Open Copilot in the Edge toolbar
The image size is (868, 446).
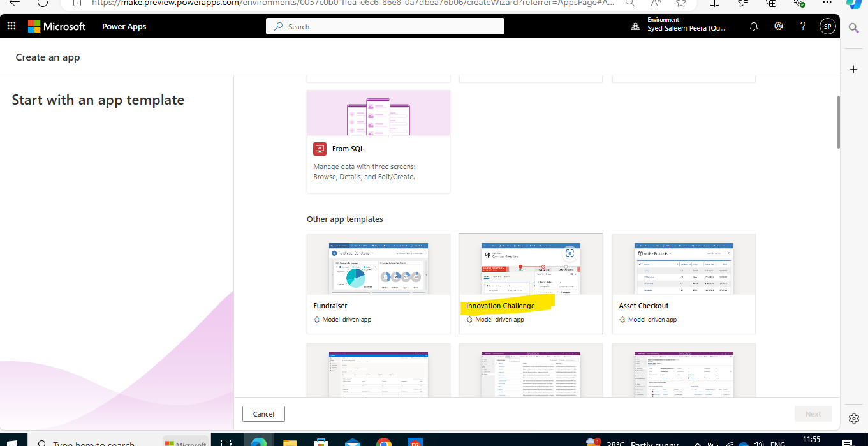pos(853,4)
